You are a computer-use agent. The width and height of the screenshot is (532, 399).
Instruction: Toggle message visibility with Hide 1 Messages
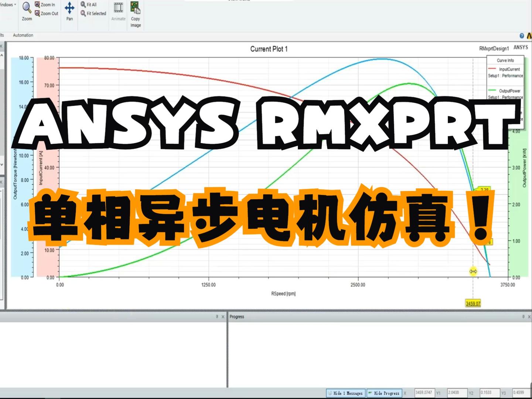[x=345, y=393]
